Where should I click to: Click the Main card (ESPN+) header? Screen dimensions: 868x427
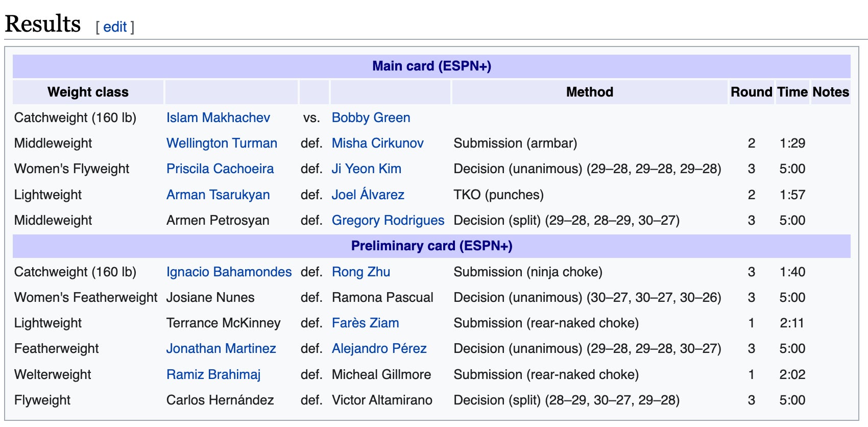431,66
